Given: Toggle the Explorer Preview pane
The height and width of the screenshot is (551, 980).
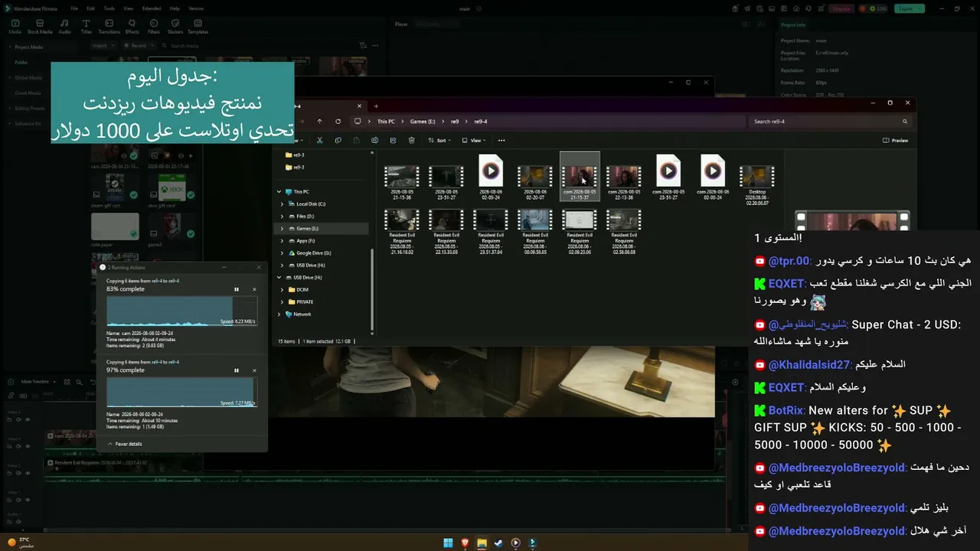Looking at the screenshot, I should 895,141.
